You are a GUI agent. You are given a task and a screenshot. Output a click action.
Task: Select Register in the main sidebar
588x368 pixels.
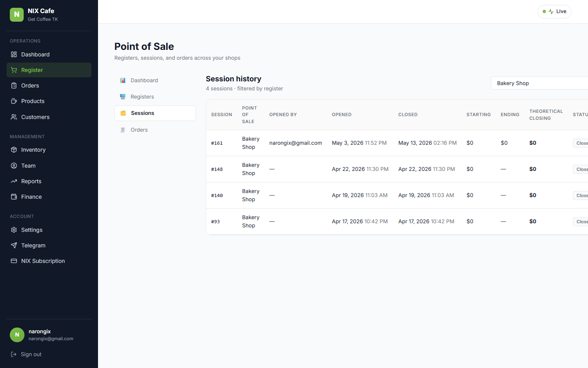point(49,70)
